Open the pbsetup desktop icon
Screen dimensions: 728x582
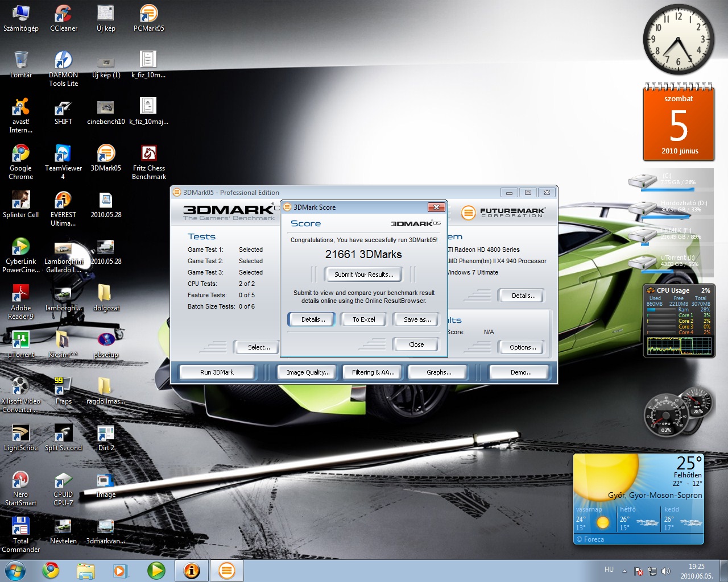[106, 344]
